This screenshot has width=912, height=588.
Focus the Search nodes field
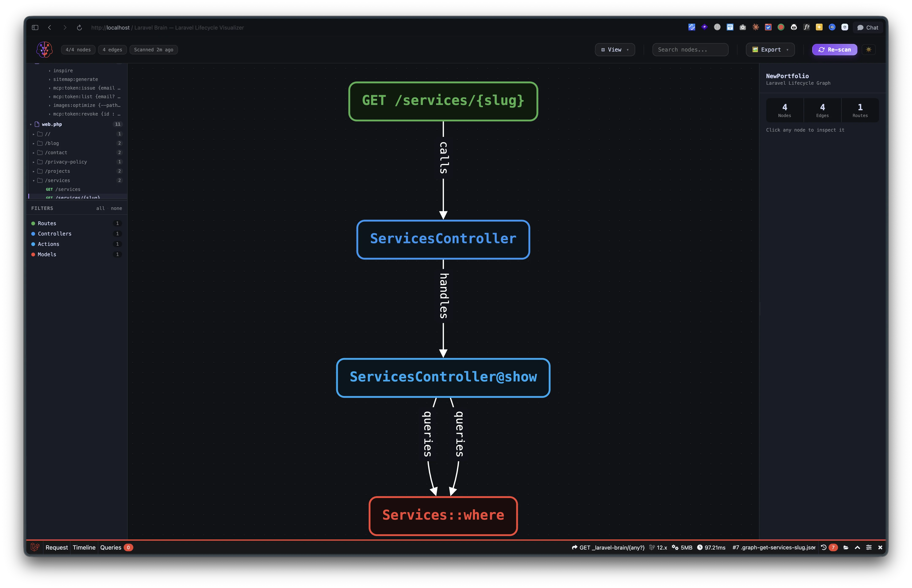pos(690,50)
